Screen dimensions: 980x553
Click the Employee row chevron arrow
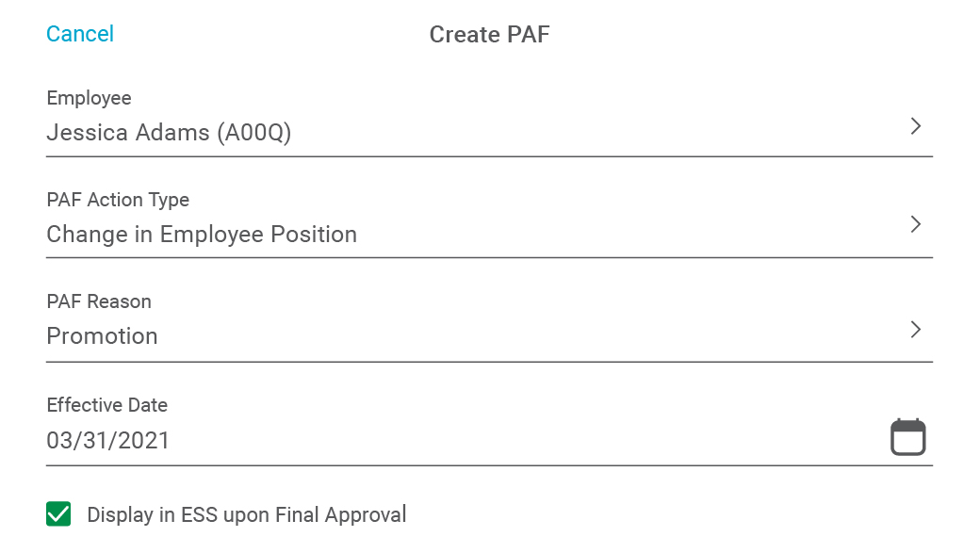point(916,126)
